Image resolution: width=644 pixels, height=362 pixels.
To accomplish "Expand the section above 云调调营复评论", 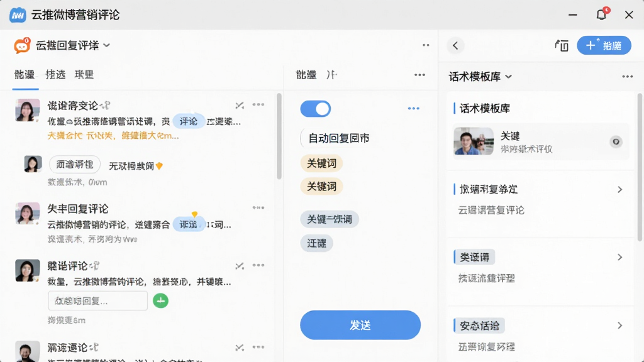I will coord(619,189).
